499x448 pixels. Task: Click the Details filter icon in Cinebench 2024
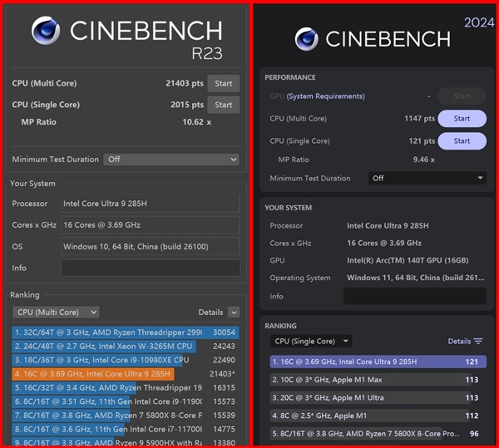click(478, 341)
